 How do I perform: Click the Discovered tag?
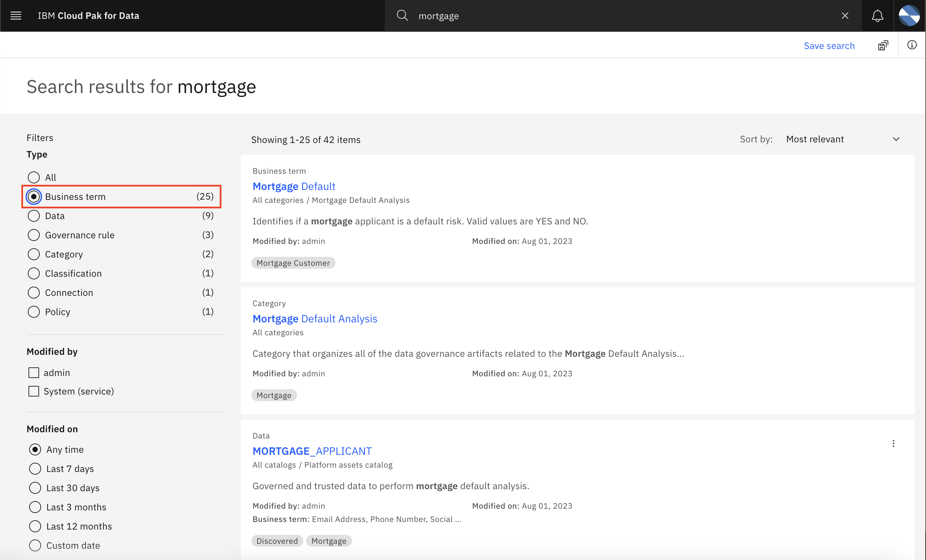coord(277,541)
